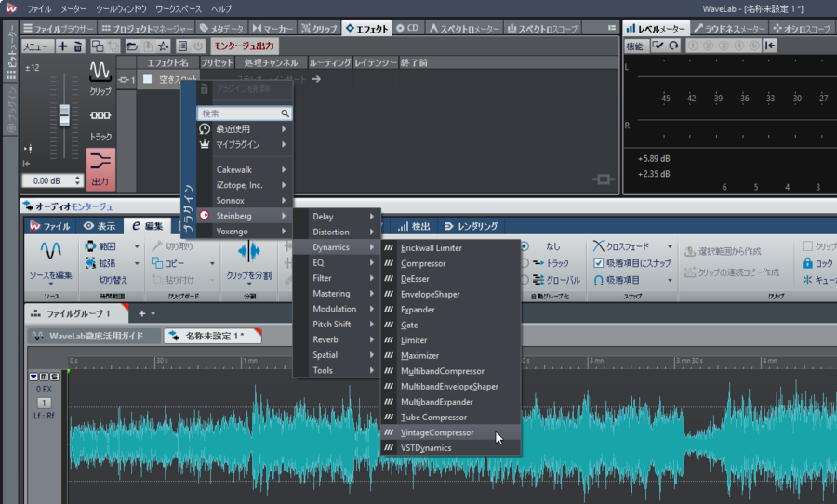Viewport: 837px width, 504px height.
Task: Switch to the Loudness Meter (ラウドネスメーター) tab
Action: click(x=730, y=28)
